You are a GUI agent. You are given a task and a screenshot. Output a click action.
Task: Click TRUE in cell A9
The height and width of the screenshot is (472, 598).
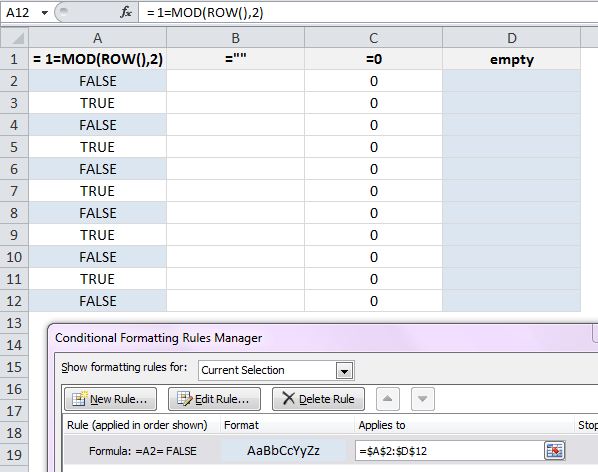pyautogui.click(x=97, y=235)
